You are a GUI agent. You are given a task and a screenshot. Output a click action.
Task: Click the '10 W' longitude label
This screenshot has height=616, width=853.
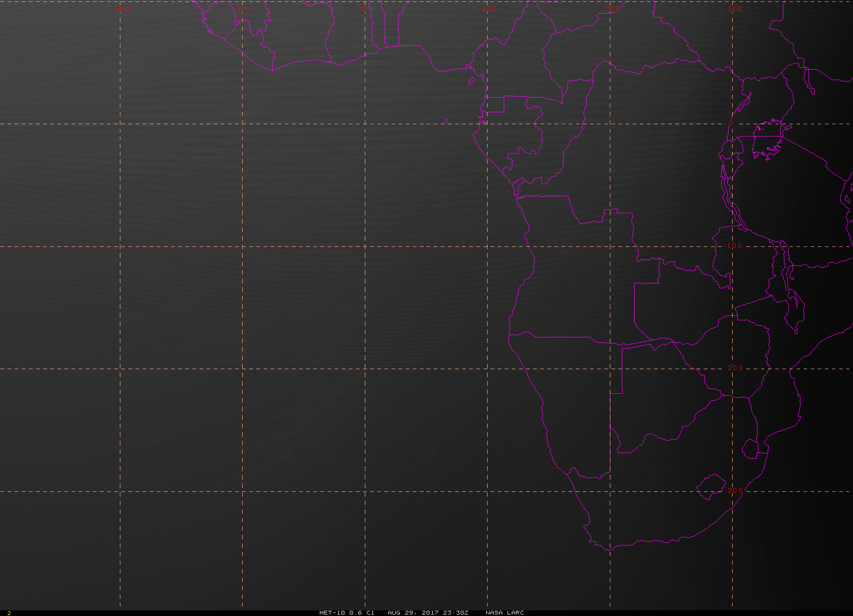tap(244, 9)
